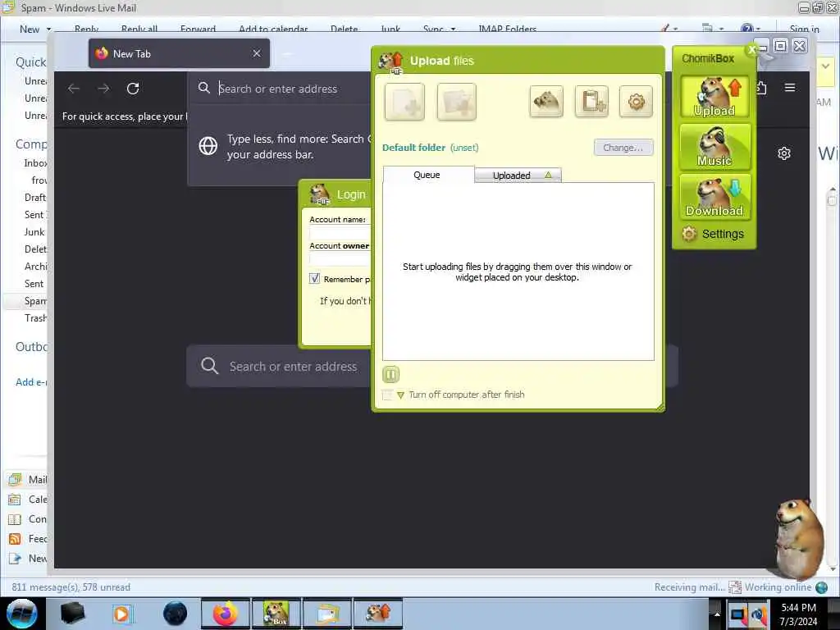Open the Mail view in Live Mail sidebar
This screenshot has width=840, height=630.
(x=28, y=479)
